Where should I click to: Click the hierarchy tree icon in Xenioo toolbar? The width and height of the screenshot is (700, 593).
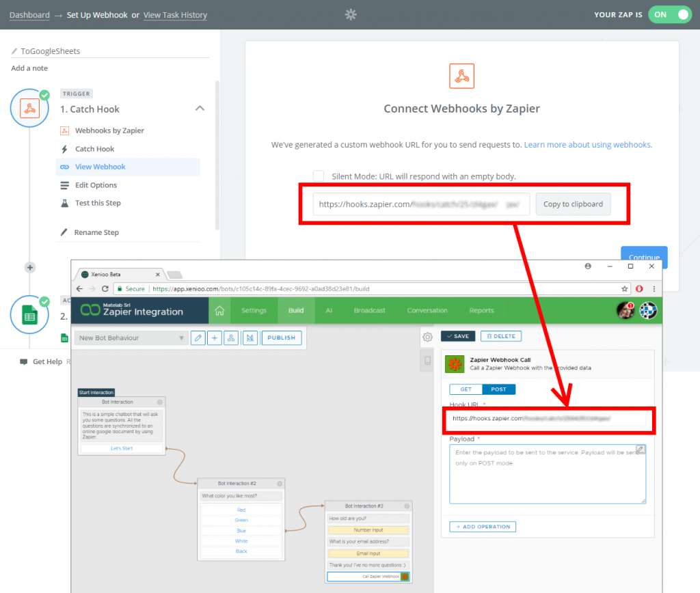tap(231, 337)
